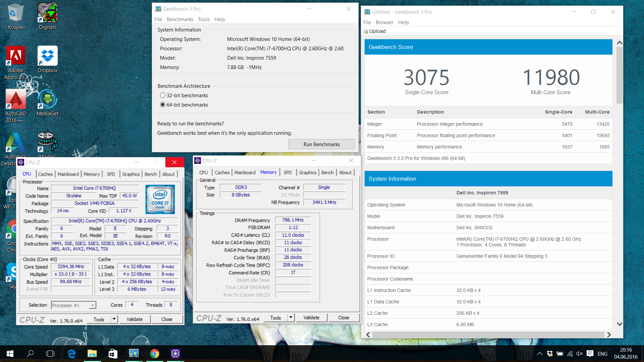Switch to CPU-Z taskbar icon
This screenshot has width=644, height=362.
(175, 354)
